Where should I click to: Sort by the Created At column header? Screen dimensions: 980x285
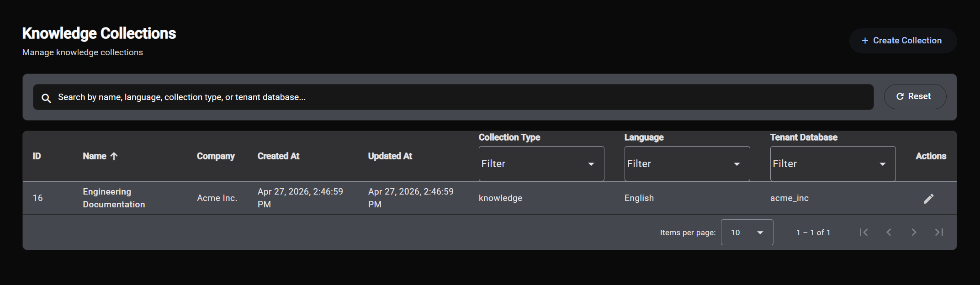tap(278, 156)
